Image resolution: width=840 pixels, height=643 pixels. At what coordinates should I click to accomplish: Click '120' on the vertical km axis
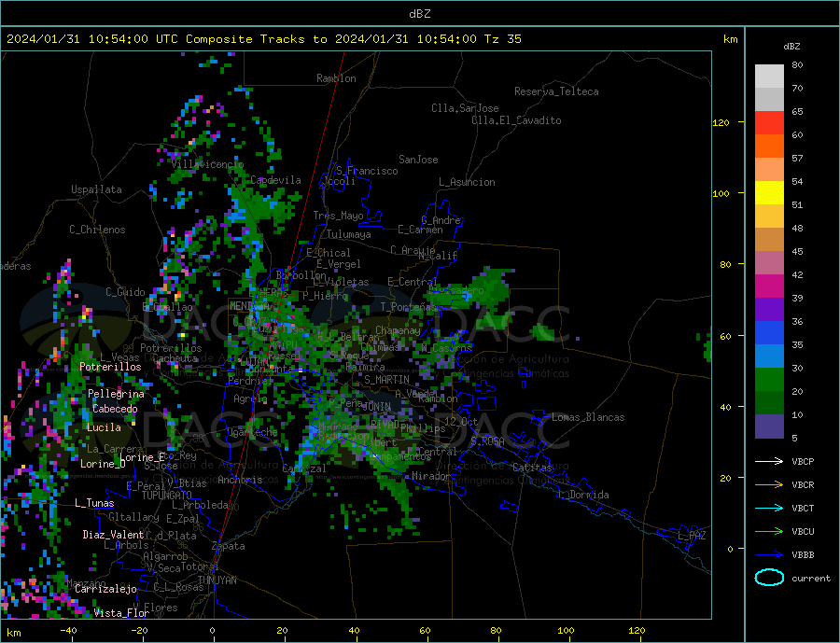[x=721, y=122]
